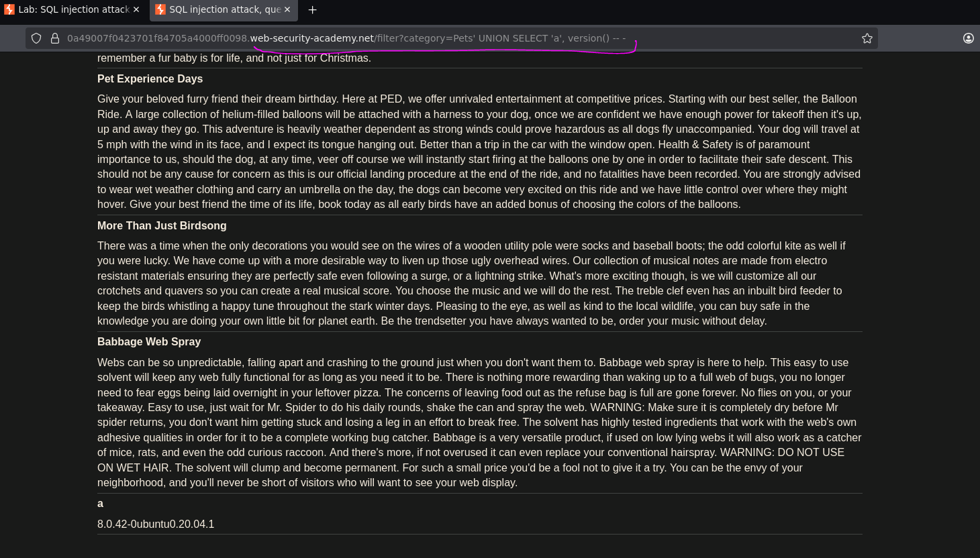This screenshot has height=558, width=980.
Task: Open the account profile icon
Action: (x=968, y=38)
